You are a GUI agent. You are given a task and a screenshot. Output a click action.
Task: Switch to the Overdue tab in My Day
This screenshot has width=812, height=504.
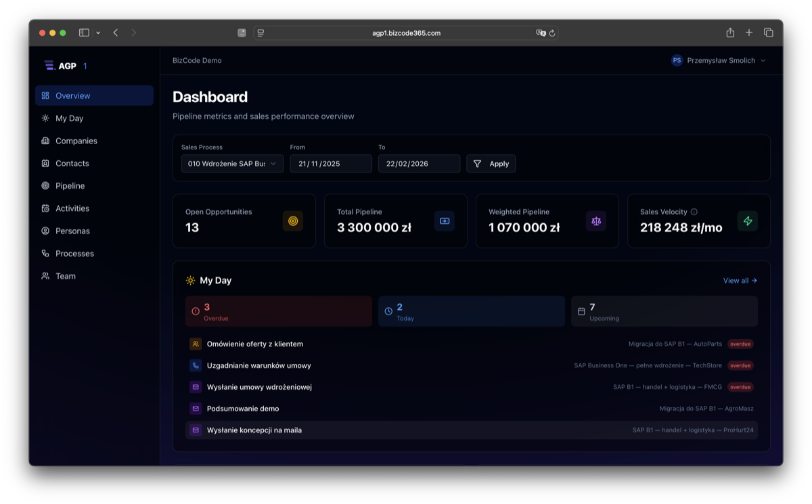(278, 311)
